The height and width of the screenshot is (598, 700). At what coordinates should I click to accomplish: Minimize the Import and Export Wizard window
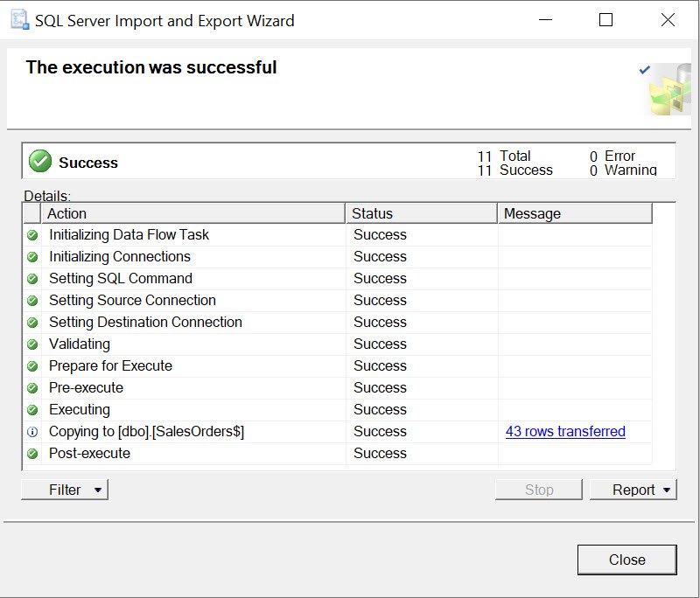tap(545, 19)
